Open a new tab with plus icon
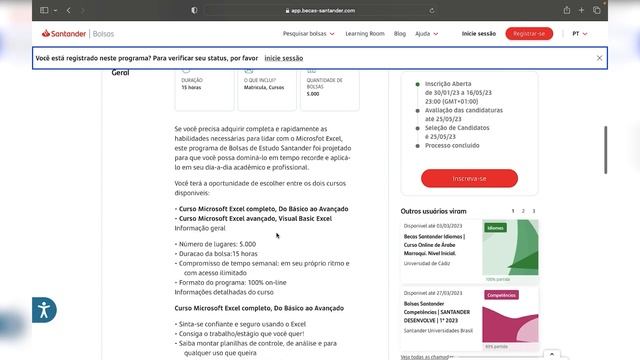The height and width of the screenshot is (360, 640). [x=581, y=10]
